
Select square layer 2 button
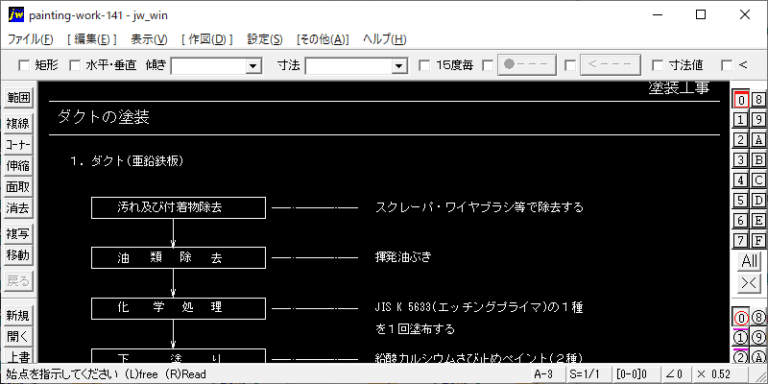741,140
